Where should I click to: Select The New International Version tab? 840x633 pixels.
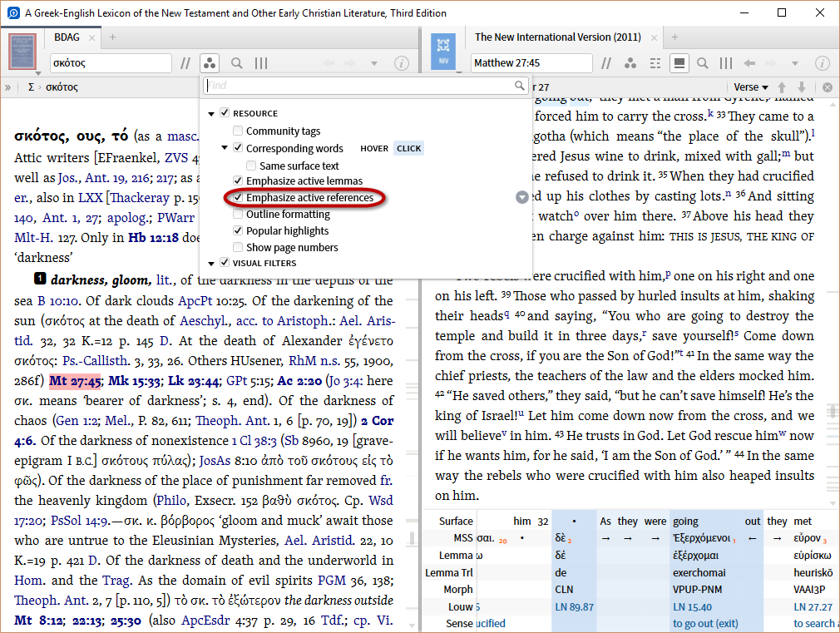coord(557,37)
